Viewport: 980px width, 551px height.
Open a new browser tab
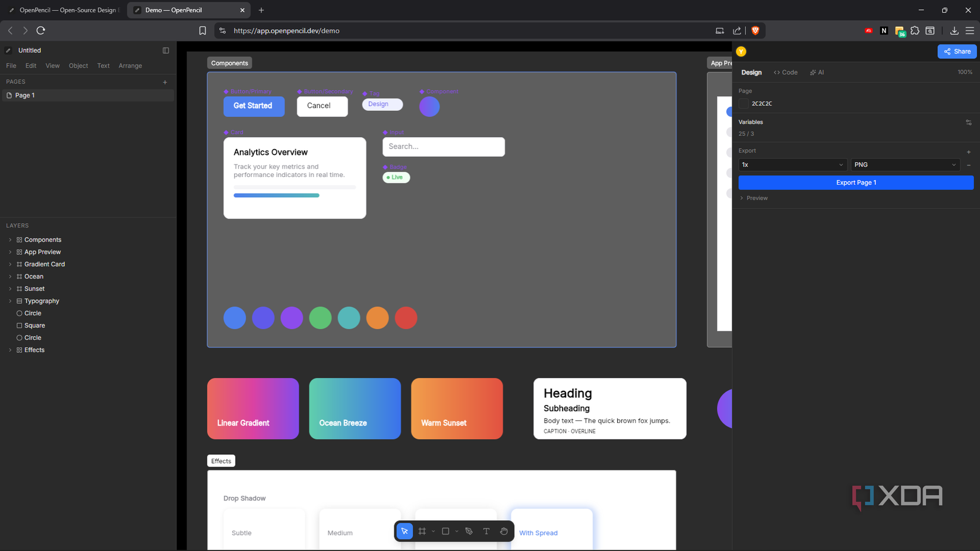coord(261,10)
